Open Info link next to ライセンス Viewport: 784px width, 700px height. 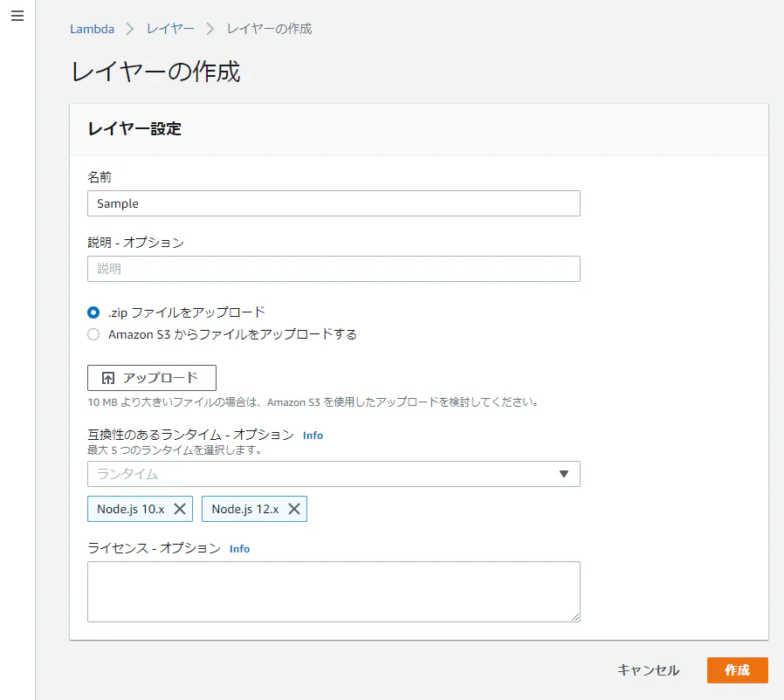click(239, 549)
